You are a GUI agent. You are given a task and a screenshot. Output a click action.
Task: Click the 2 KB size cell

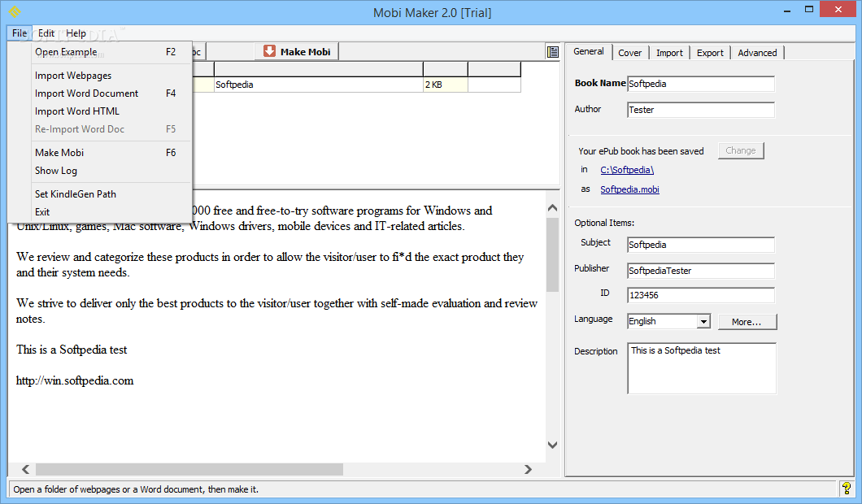pos(446,85)
